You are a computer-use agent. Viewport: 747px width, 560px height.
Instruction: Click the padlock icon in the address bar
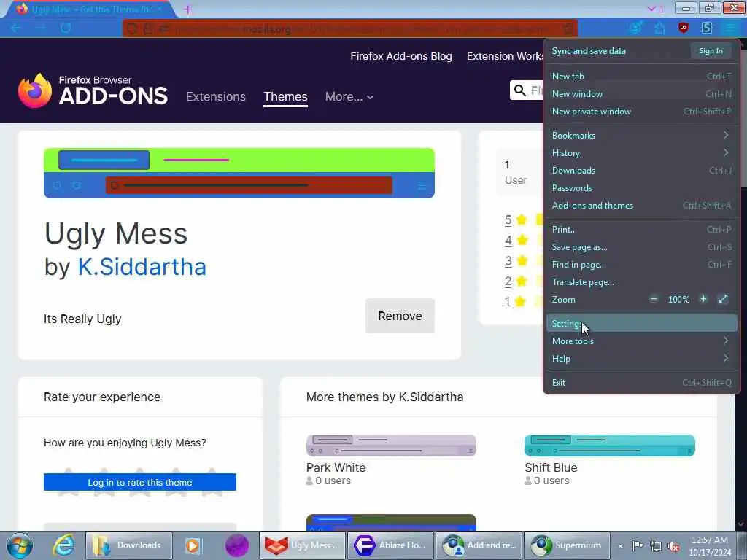point(148,28)
